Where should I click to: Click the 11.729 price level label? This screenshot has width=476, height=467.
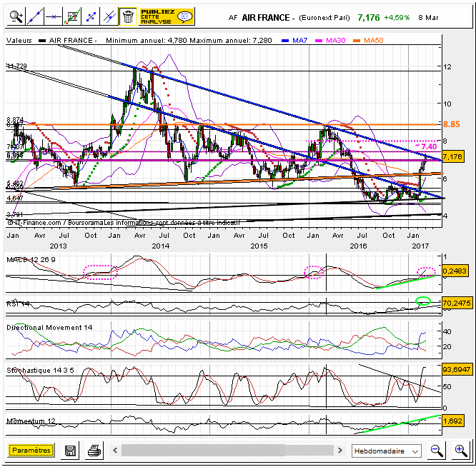[16, 66]
